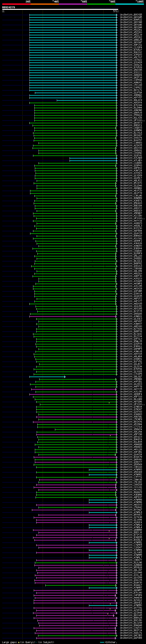
Task: Click the cyan bar for UniRef100_A7WMM3
Action: 103,470
